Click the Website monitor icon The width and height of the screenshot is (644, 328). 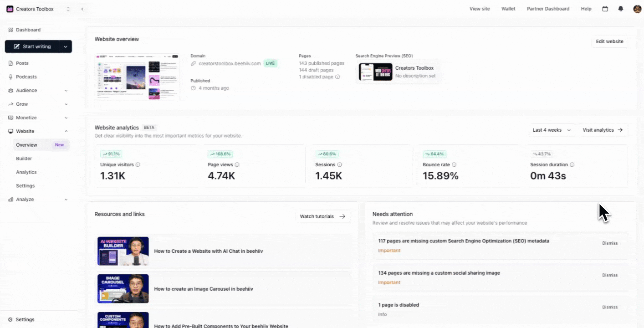click(x=10, y=131)
